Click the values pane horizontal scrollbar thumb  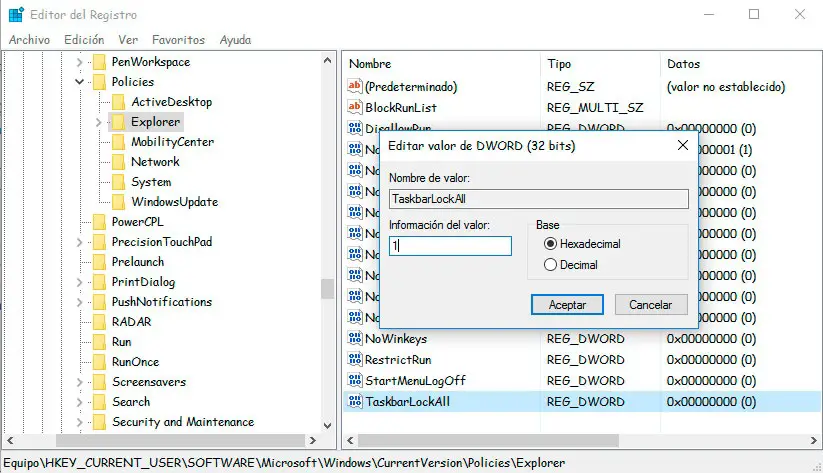click(488, 440)
